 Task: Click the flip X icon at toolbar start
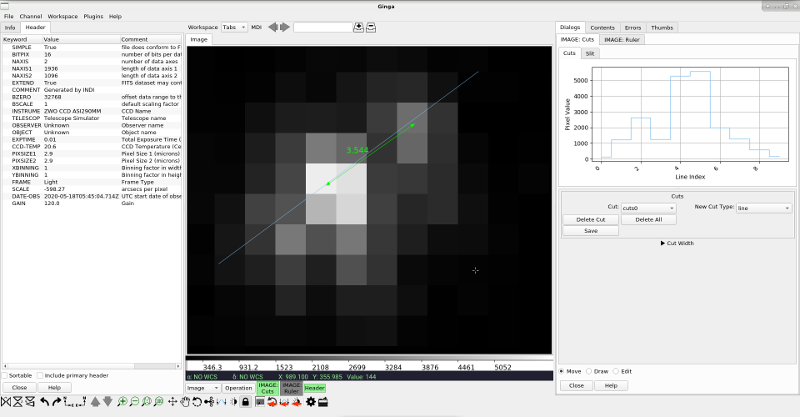point(6,402)
